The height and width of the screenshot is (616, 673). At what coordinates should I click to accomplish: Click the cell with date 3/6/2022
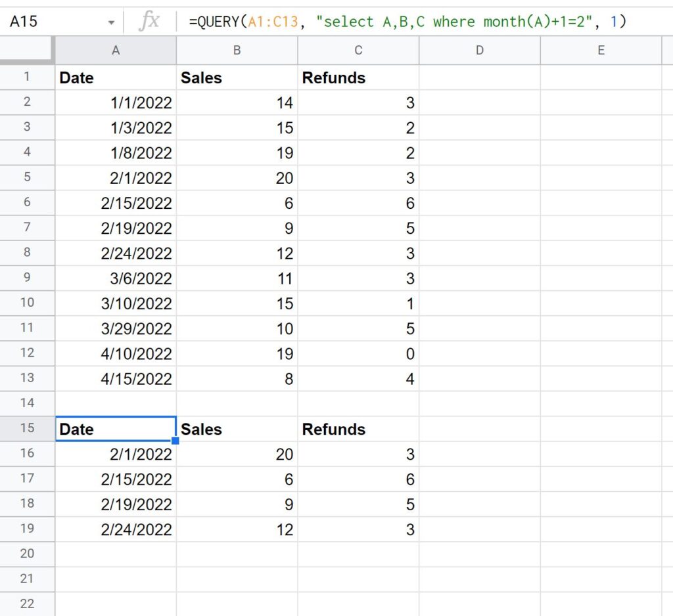pyautogui.click(x=116, y=278)
